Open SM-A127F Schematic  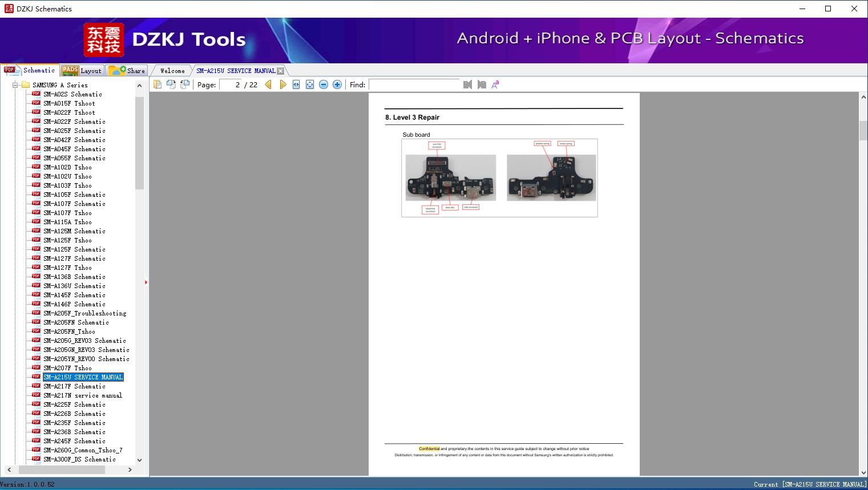74,258
